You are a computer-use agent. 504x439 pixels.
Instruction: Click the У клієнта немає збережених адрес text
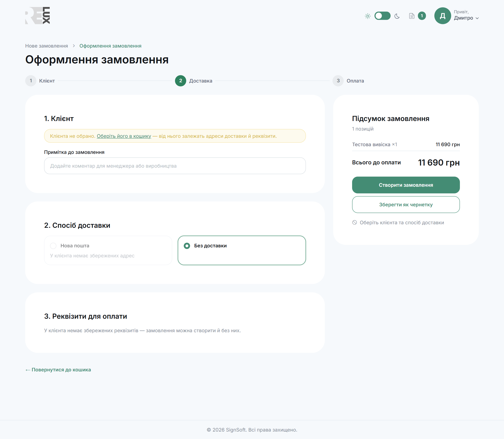pyautogui.click(x=92, y=256)
